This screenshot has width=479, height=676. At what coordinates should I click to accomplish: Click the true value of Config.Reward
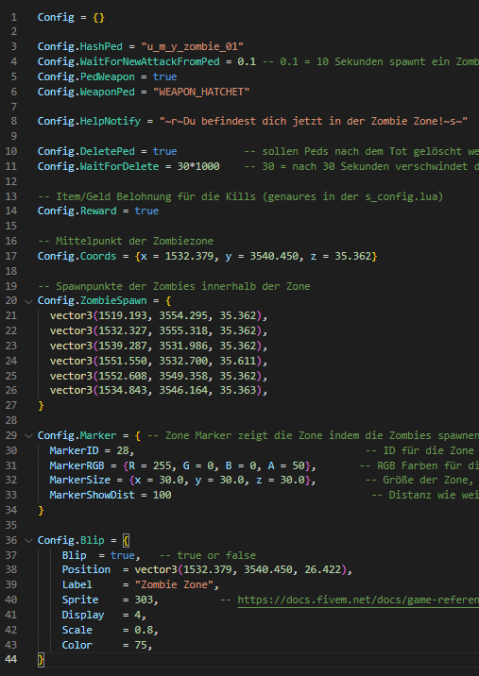point(147,211)
